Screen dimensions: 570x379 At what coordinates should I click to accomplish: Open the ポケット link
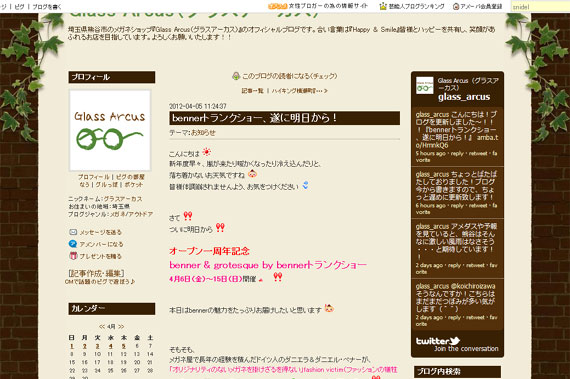pyautogui.click(x=133, y=185)
